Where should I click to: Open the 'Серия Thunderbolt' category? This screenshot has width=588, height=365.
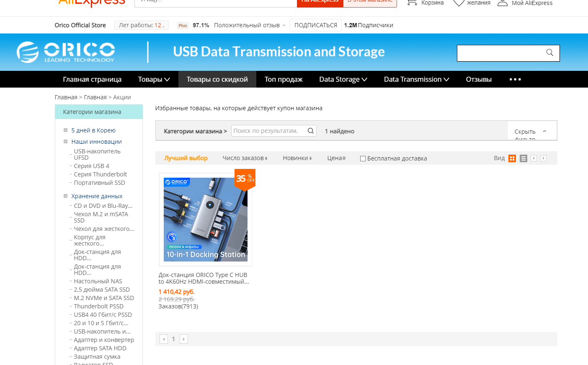tap(101, 174)
